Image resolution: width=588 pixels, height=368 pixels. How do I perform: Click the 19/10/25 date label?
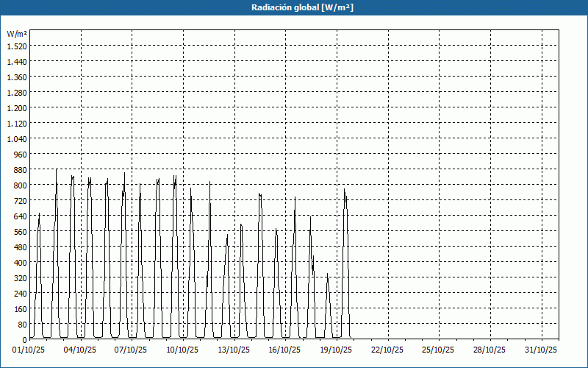click(337, 350)
